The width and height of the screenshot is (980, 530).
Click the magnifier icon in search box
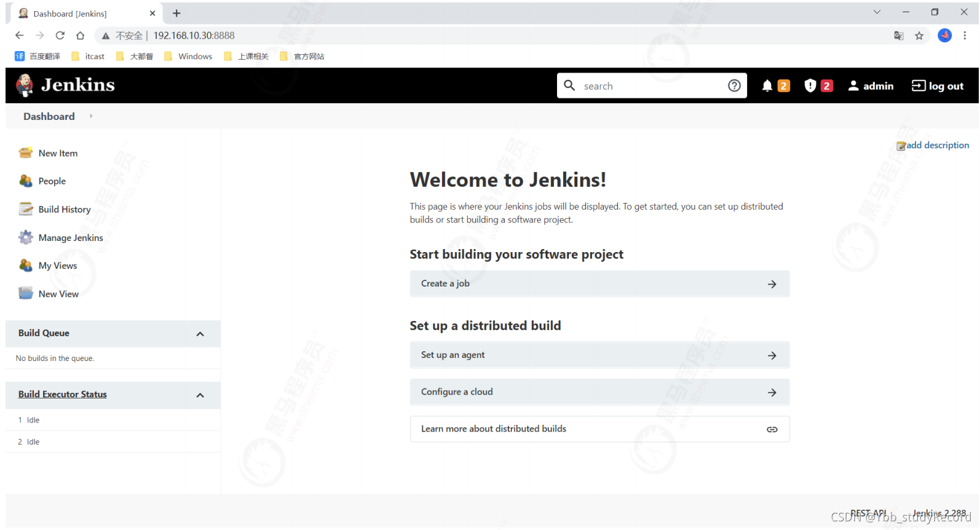569,85
